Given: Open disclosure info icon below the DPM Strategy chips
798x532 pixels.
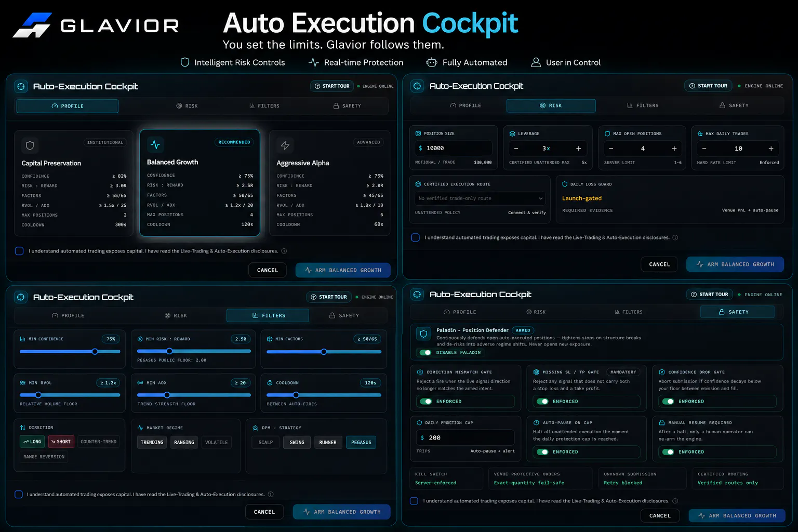Looking at the screenshot, I should coord(271,495).
